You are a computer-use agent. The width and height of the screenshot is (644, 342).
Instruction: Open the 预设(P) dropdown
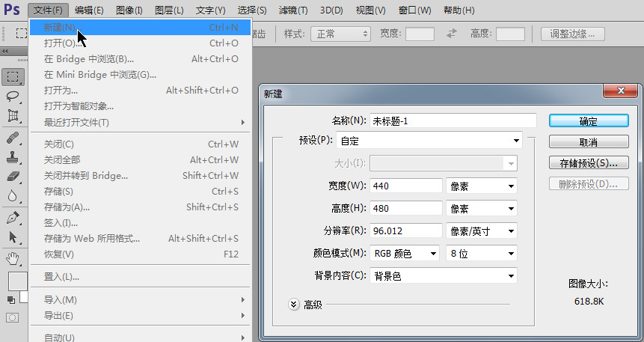pos(429,141)
